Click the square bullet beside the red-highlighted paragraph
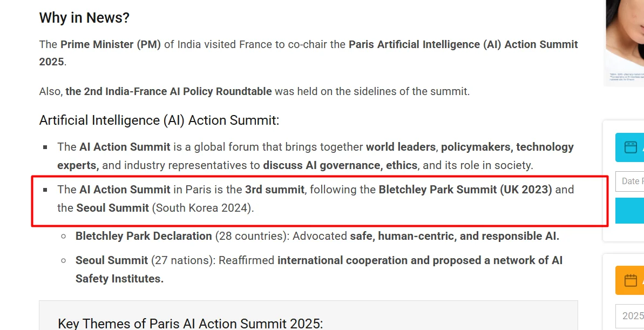 click(45, 190)
